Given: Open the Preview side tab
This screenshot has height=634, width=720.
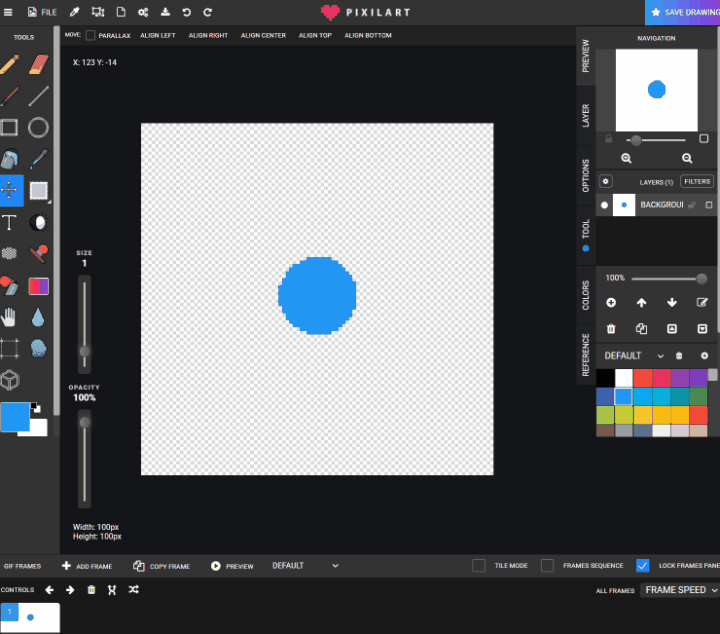Looking at the screenshot, I should coord(585,56).
